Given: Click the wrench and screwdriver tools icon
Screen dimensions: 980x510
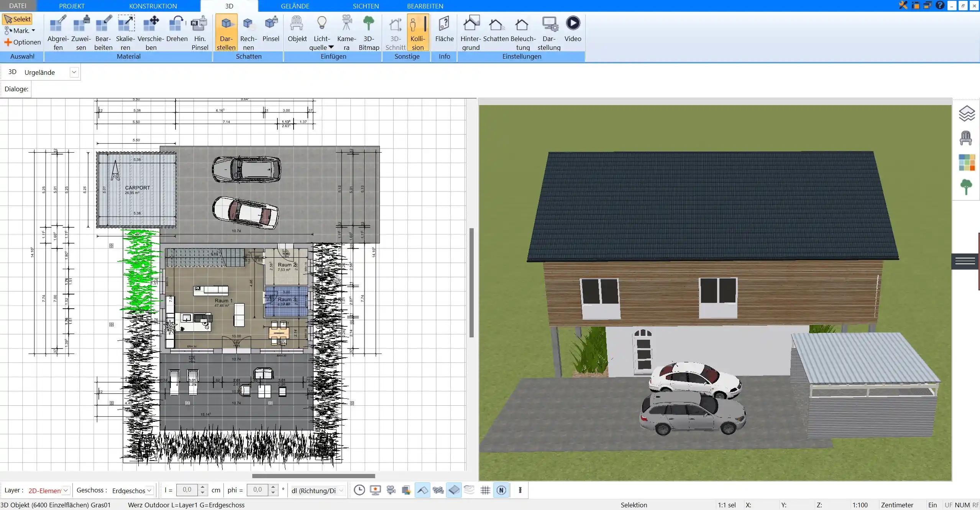Looking at the screenshot, I should pyautogui.click(x=903, y=5).
